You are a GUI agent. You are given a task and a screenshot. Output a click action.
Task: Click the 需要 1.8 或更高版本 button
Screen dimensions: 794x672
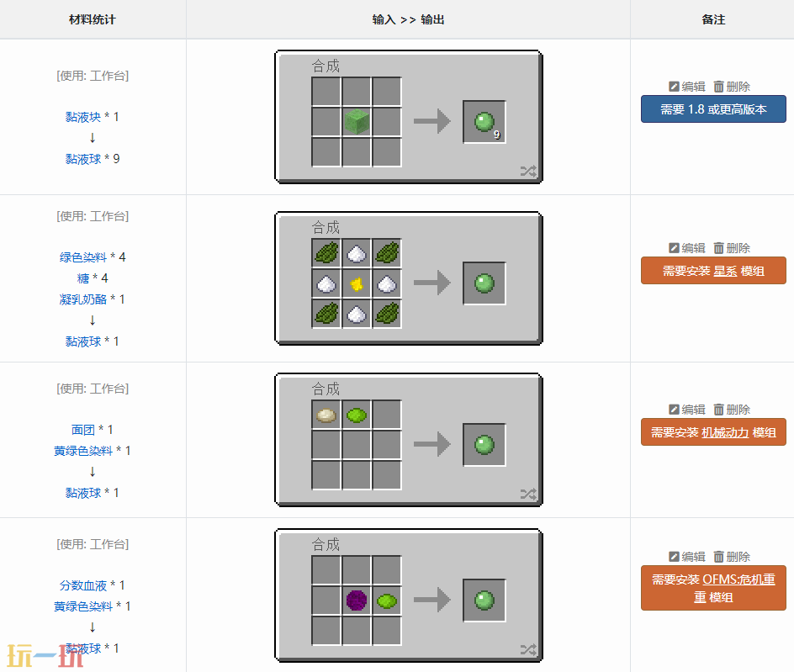[x=713, y=108]
